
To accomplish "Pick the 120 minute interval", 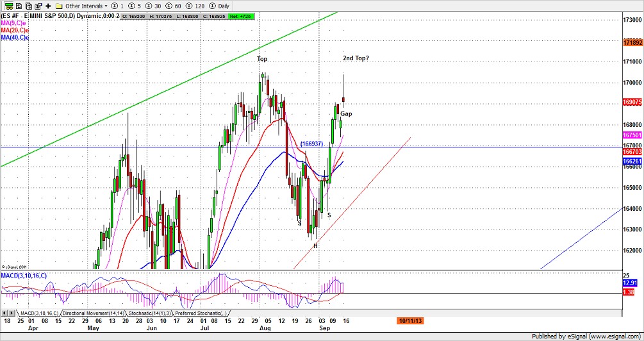I will 196,5.
